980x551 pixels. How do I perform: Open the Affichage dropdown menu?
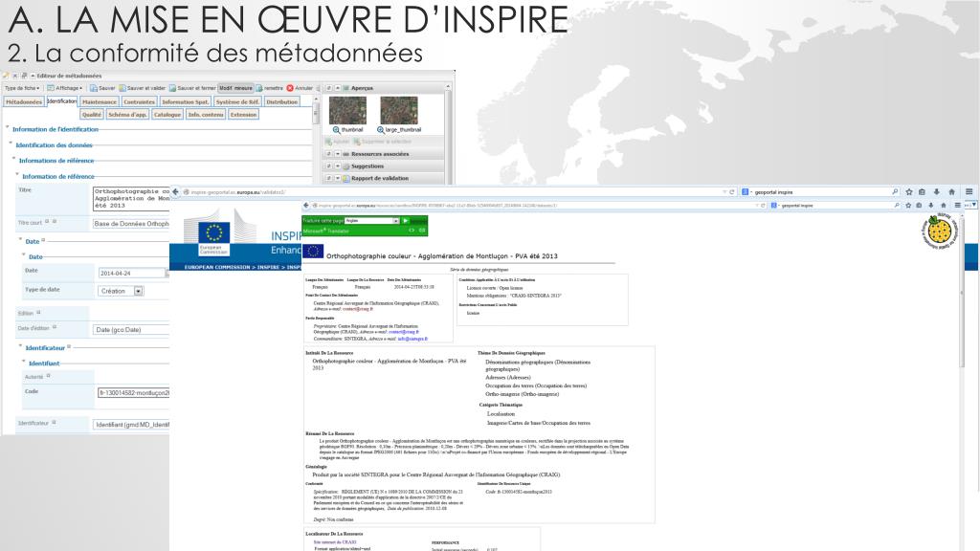coord(65,88)
